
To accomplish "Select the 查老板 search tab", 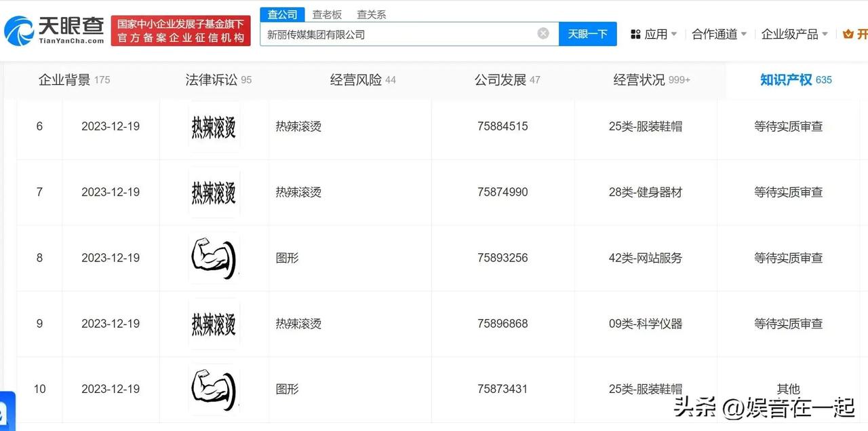I will (x=327, y=14).
